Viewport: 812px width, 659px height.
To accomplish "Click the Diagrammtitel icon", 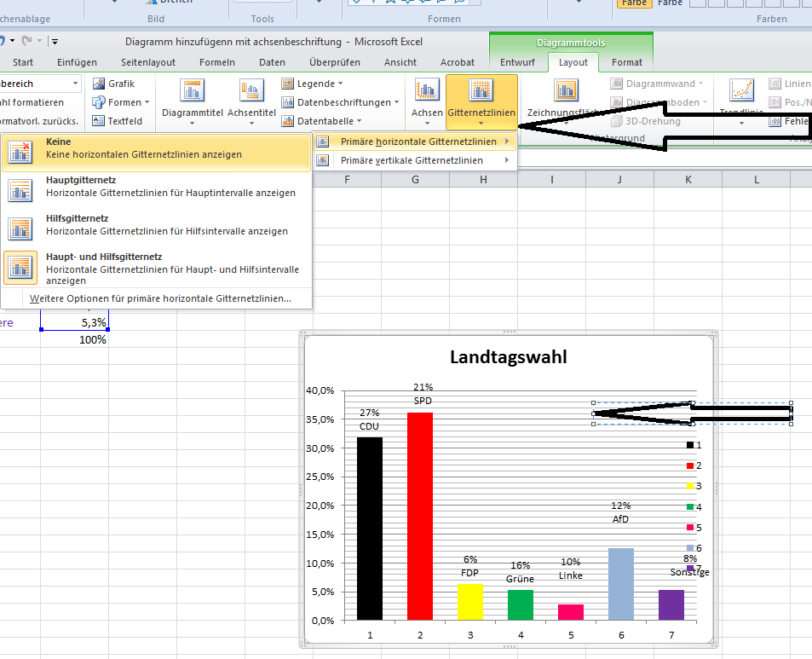I will (x=192, y=92).
